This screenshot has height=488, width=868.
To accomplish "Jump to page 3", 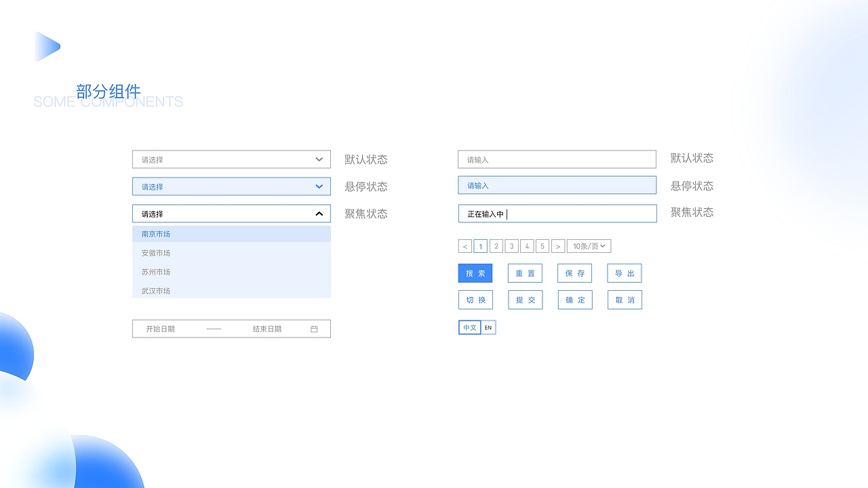I will tap(512, 246).
